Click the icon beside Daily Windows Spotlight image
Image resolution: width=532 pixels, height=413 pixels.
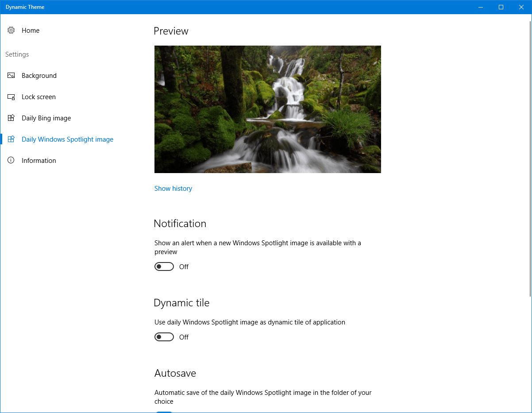11,139
